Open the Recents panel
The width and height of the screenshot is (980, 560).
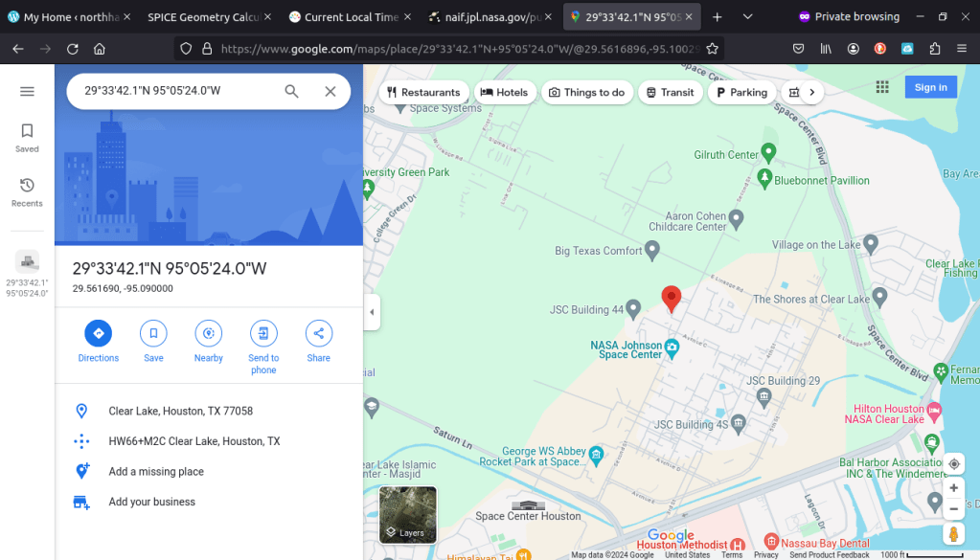point(27,191)
